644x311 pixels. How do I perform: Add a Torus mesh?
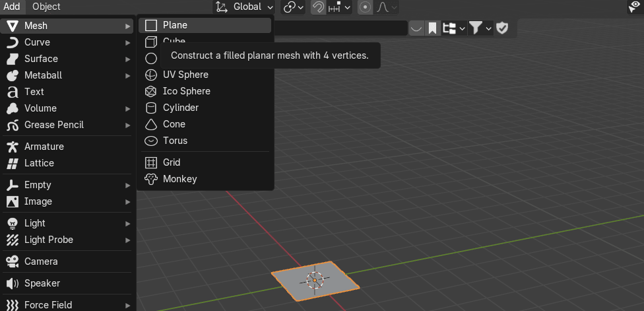(x=175, y=141)
